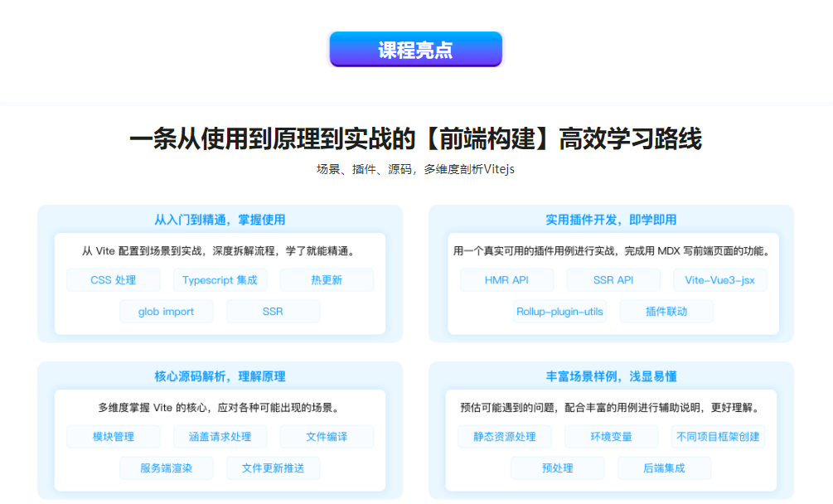This screenshot has height=504, width=833.
Task: Click the glob import tag
Action: 167,312
